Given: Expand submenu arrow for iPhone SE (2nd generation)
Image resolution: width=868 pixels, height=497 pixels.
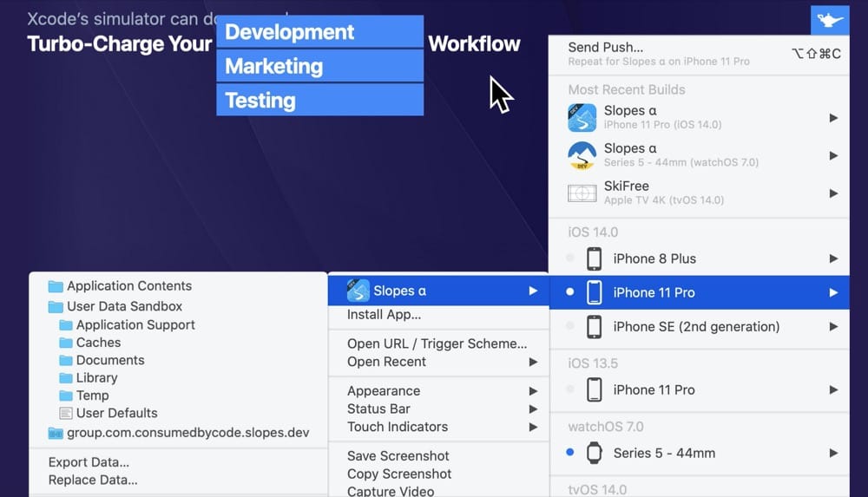Looking at the screenshot, I should [833, 326].
